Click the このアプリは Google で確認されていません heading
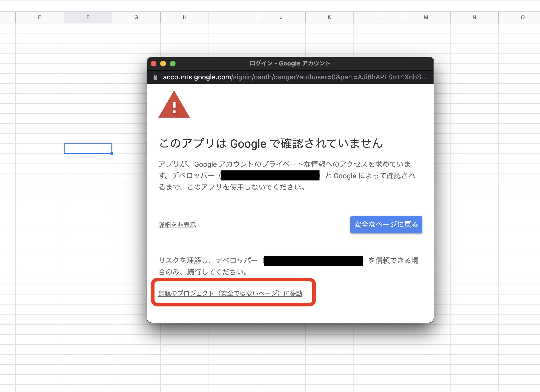 [271, 143]
